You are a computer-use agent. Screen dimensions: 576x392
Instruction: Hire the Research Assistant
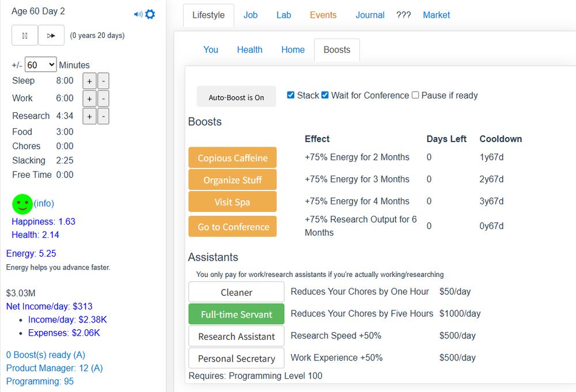coord(236,336)
